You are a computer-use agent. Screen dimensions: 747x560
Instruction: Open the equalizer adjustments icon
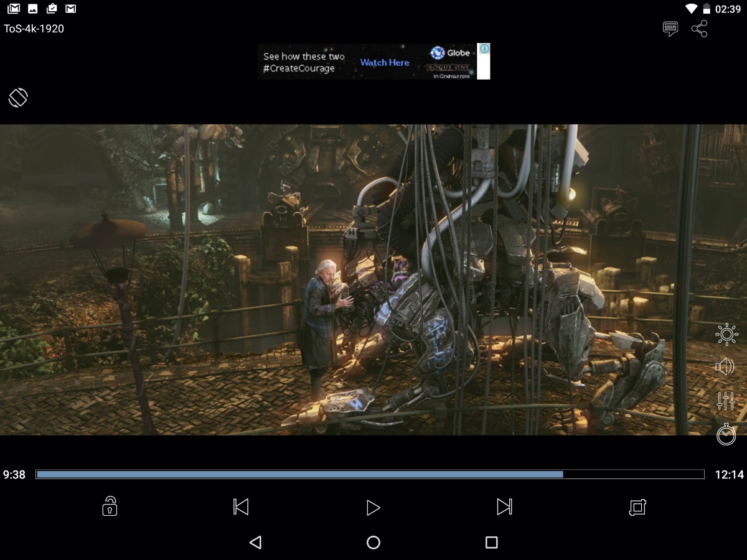(x=726, y=400)
